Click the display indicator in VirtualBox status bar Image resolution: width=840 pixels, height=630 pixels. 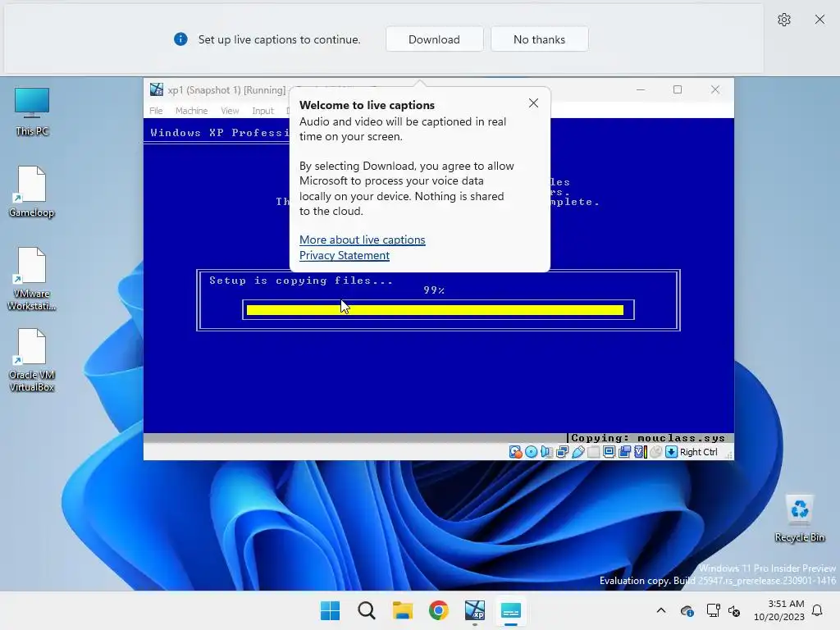click(x=609, y=452)
